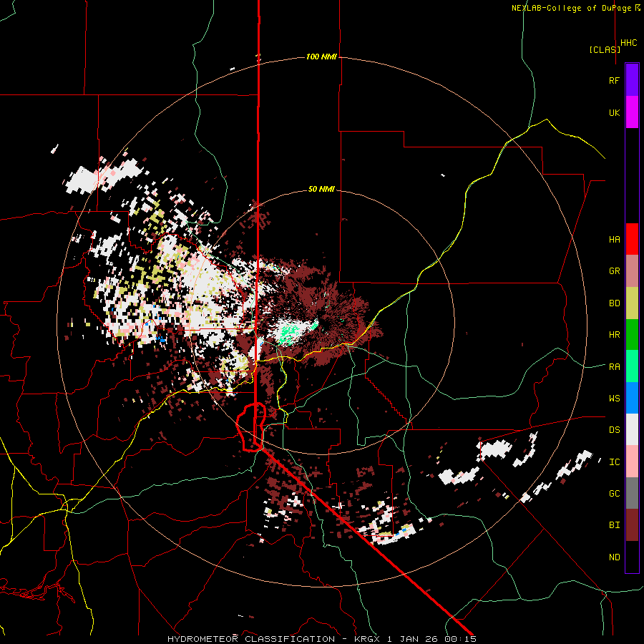644x644 pixels.
Task: Click the BD legend label
Action: (614, 303)
